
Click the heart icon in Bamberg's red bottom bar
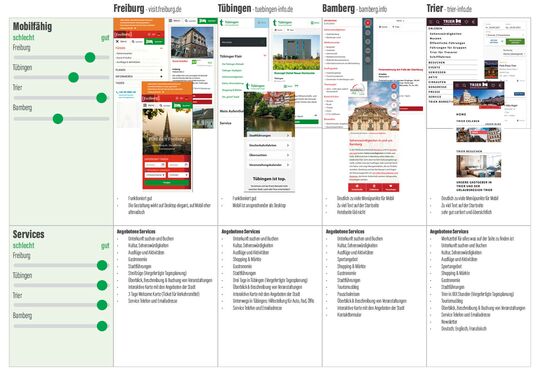[391, 187]
